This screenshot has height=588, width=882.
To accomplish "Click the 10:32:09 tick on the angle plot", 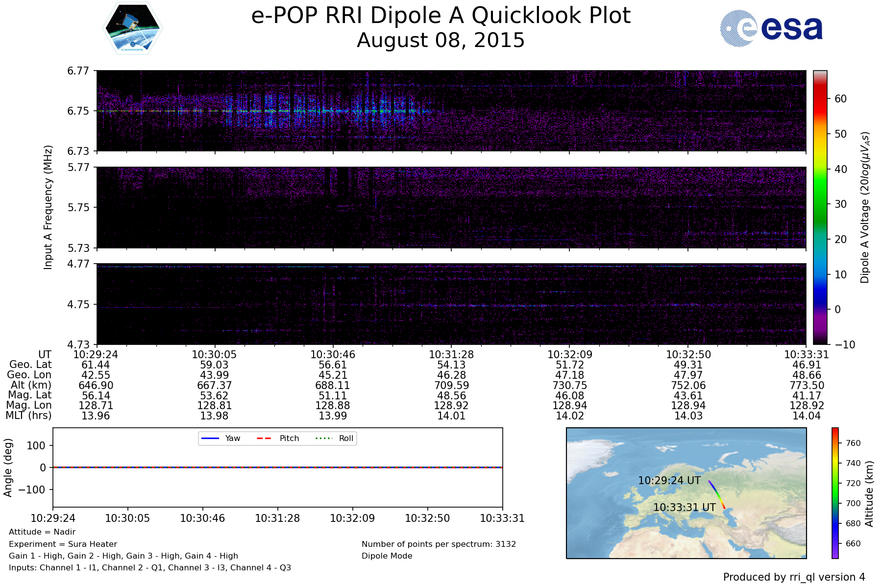I will coord(352,518).
